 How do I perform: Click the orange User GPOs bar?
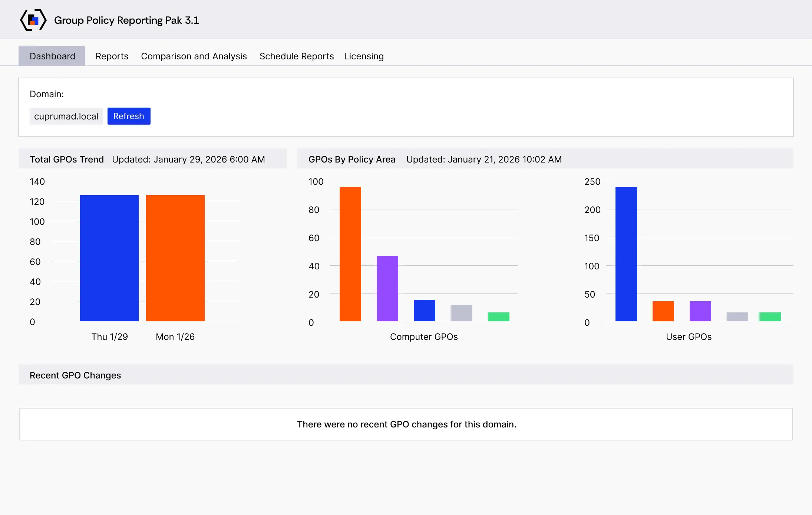663,311
